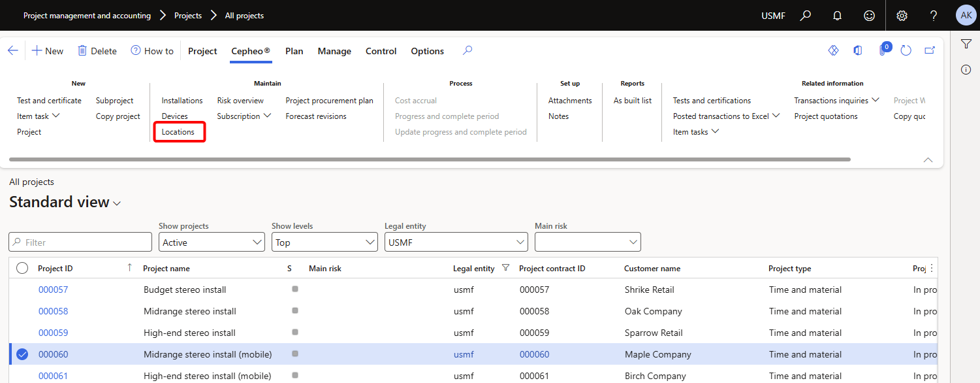Open the settings gear

[x=902, y=15]
